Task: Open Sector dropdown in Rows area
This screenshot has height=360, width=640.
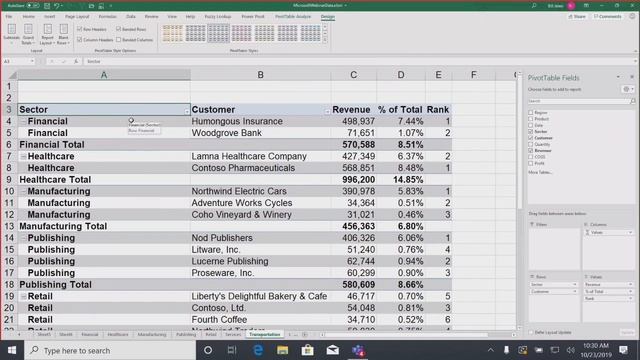Action: (575, 284)
